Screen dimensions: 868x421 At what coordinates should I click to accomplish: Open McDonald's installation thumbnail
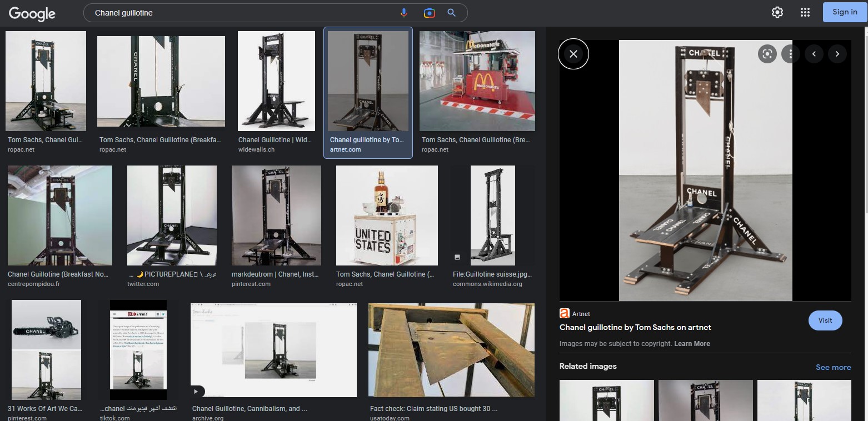point(477,81)
